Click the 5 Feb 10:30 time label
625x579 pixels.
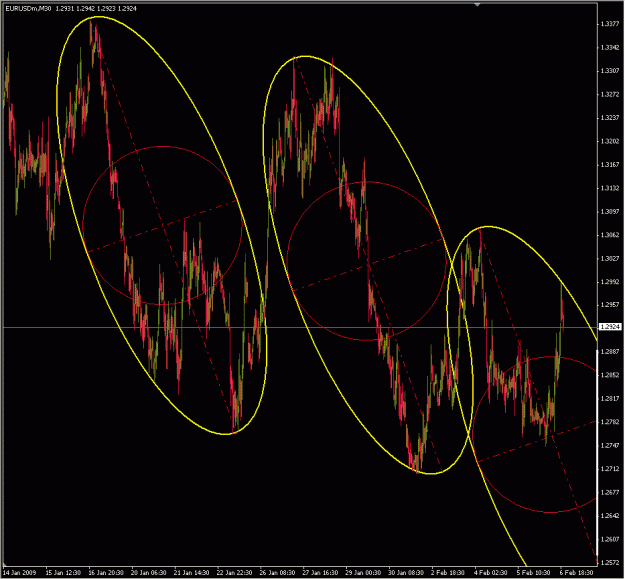[x=533, y=573]
